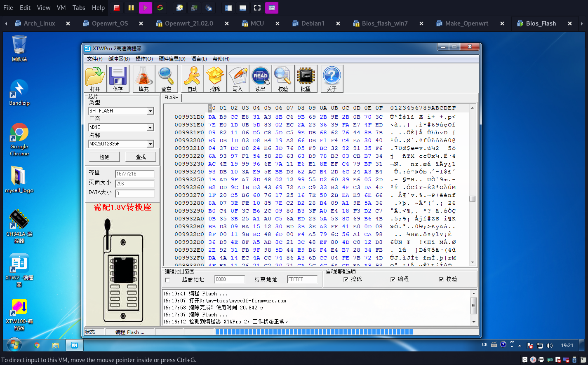Click the READ 读出 toolbar icon

260,78
